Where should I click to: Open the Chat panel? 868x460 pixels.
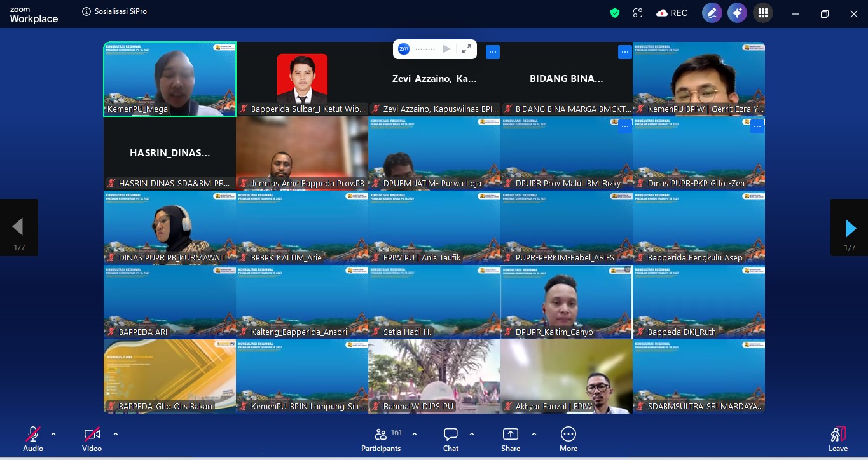[x=451, y=439]
